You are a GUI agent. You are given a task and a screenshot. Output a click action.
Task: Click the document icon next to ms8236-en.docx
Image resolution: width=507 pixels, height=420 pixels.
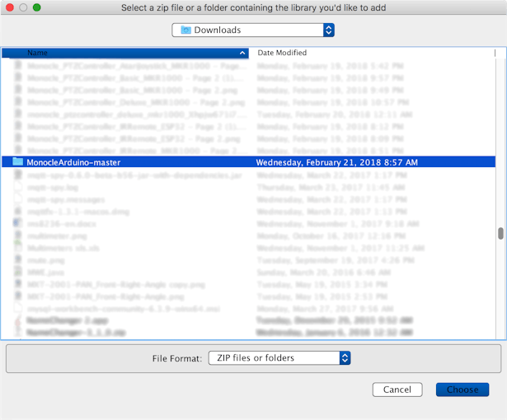[18, 223]
